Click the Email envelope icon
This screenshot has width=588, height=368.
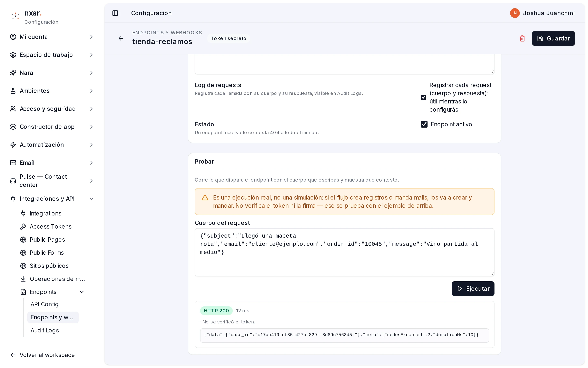[13, 163]
